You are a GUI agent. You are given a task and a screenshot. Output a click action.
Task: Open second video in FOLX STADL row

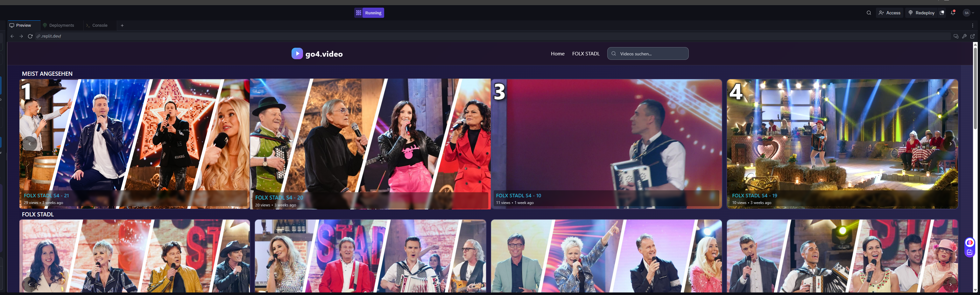tap(370, 256)
